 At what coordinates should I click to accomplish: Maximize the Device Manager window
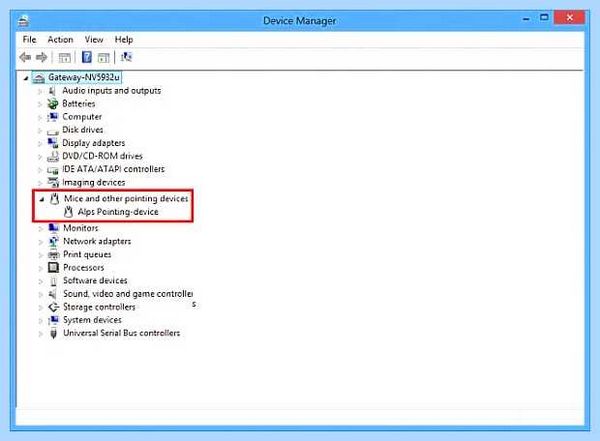click(544, 18)
